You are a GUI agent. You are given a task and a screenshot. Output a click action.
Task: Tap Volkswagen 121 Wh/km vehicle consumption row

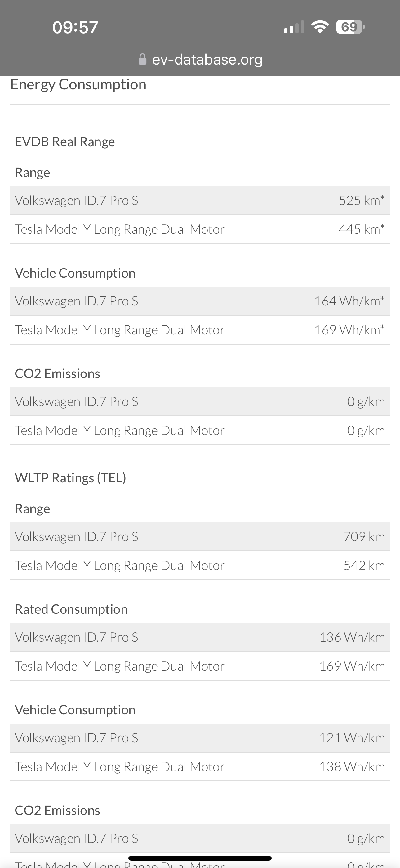pos(200,738)
